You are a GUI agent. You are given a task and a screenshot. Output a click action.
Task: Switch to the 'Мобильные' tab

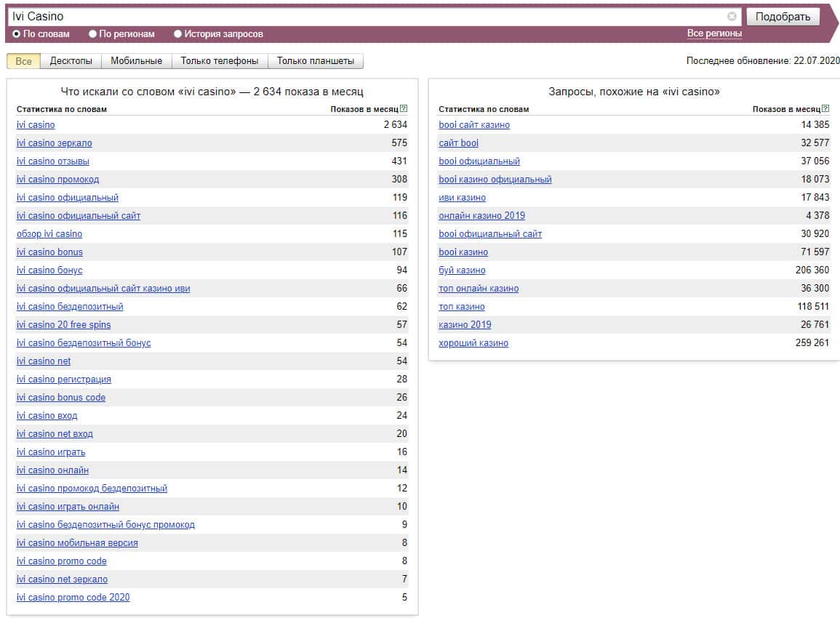(136, 61)
